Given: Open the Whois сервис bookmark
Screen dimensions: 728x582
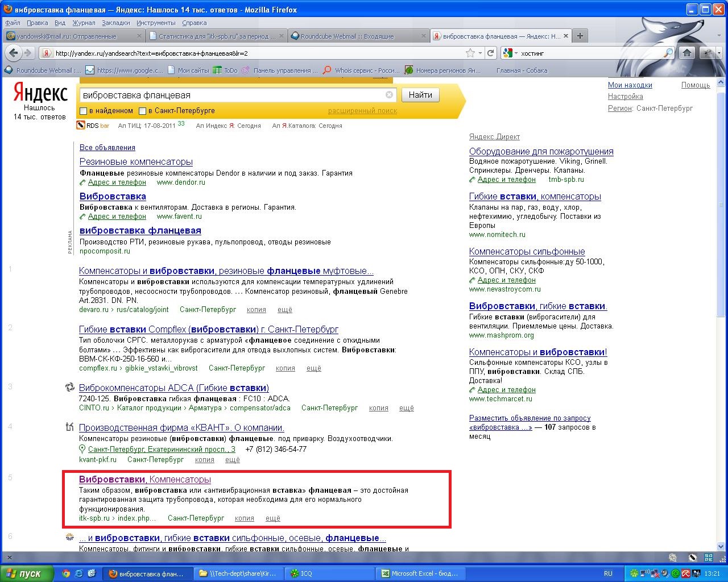Looking at the screenshot, I should click(x=361, y=70).
